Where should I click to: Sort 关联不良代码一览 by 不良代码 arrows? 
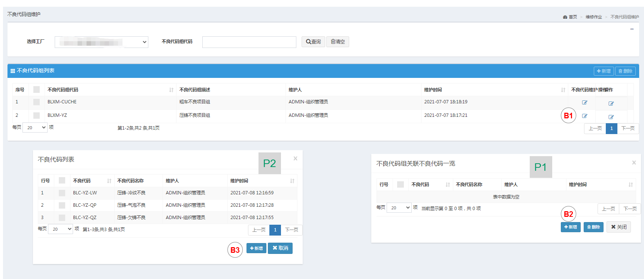tap(448, 185)
